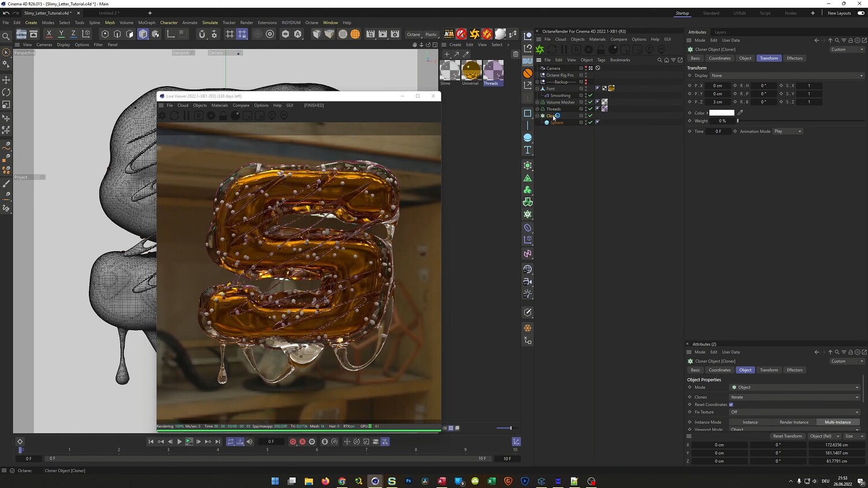868x488 pixels.
Task: Open the search magnifier at the top left
Action: [x=6, y=36]
